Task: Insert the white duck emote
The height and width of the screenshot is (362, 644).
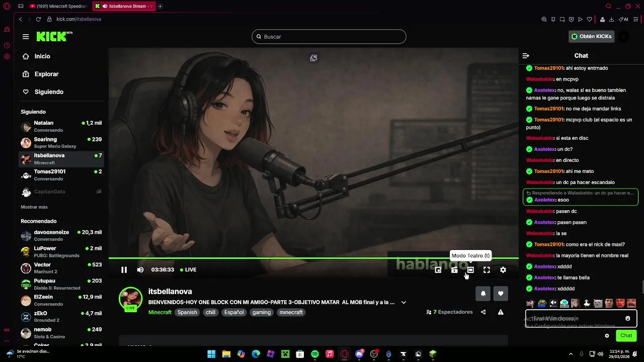Action: tap(587, 303)
